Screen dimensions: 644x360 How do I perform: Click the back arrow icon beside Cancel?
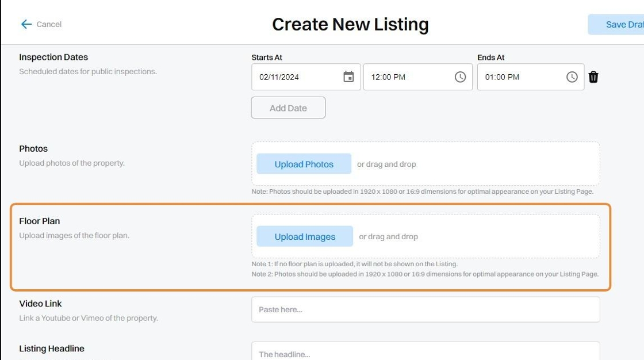[x=26, y=24]
